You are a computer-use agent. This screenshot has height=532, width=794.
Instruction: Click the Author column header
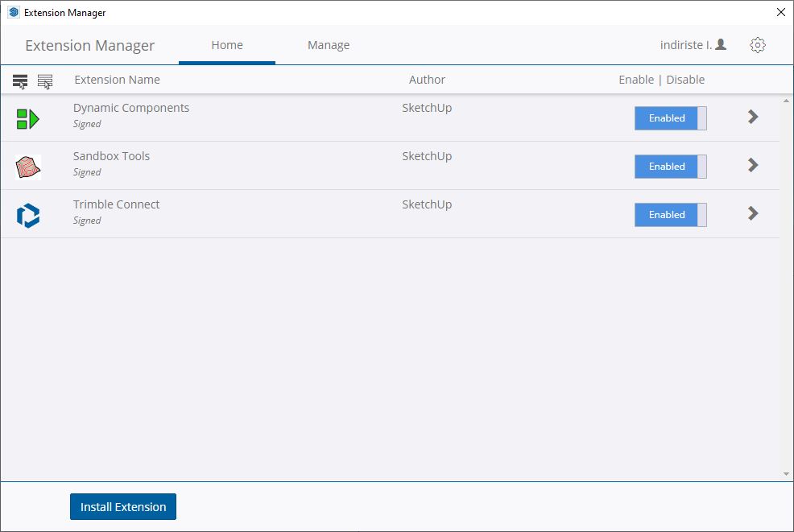coord(427,80)
